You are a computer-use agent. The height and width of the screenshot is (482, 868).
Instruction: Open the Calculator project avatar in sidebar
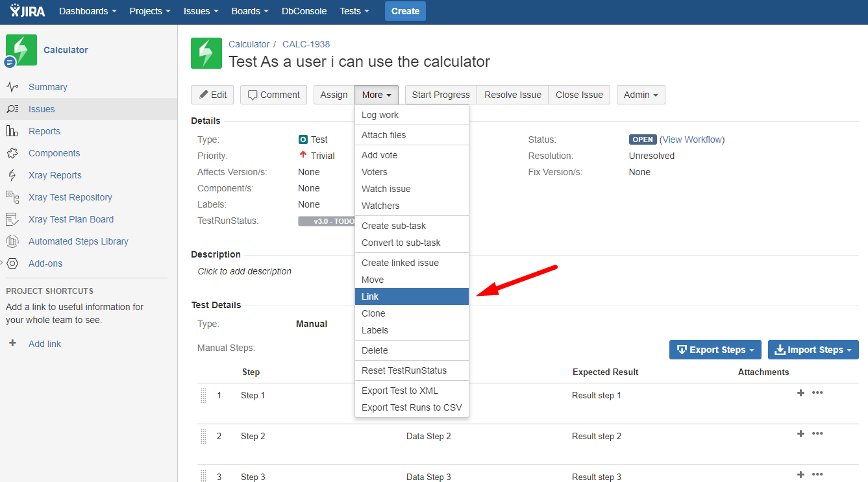pyautogui.click(x=21, y=50)
